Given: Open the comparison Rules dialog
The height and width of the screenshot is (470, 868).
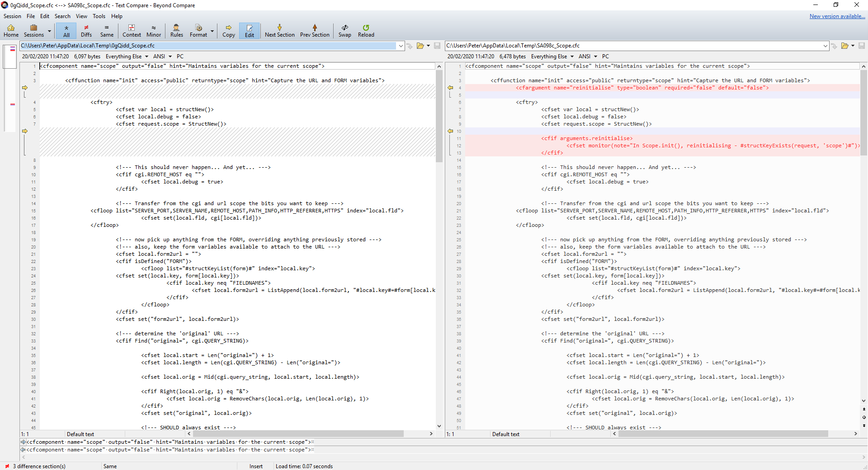Looking at the screenshot, I should coord(177,31).
